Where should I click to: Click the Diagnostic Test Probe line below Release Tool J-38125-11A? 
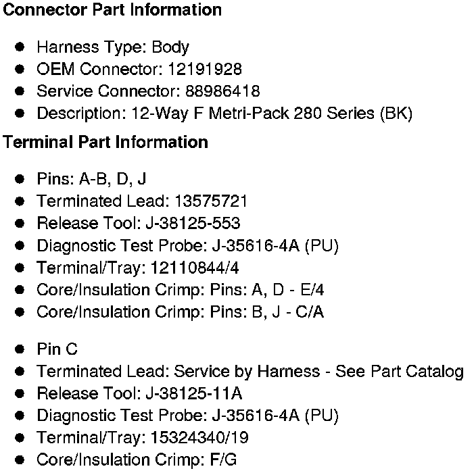pyautogui.click(x=187, y=416)
